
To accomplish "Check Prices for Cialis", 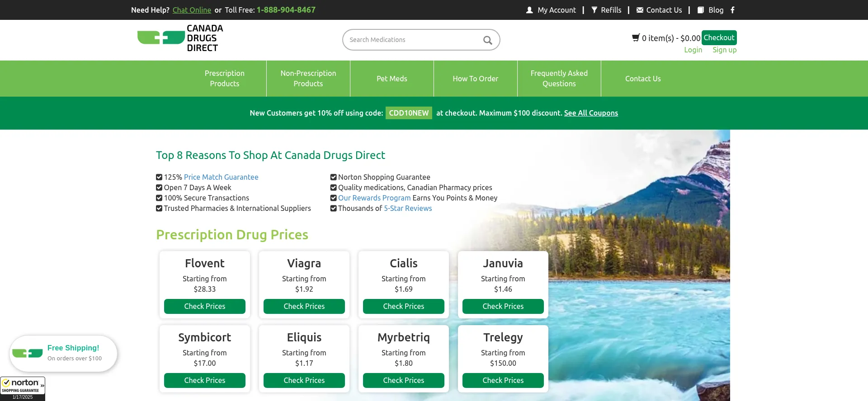I will (x=404, y=306).
